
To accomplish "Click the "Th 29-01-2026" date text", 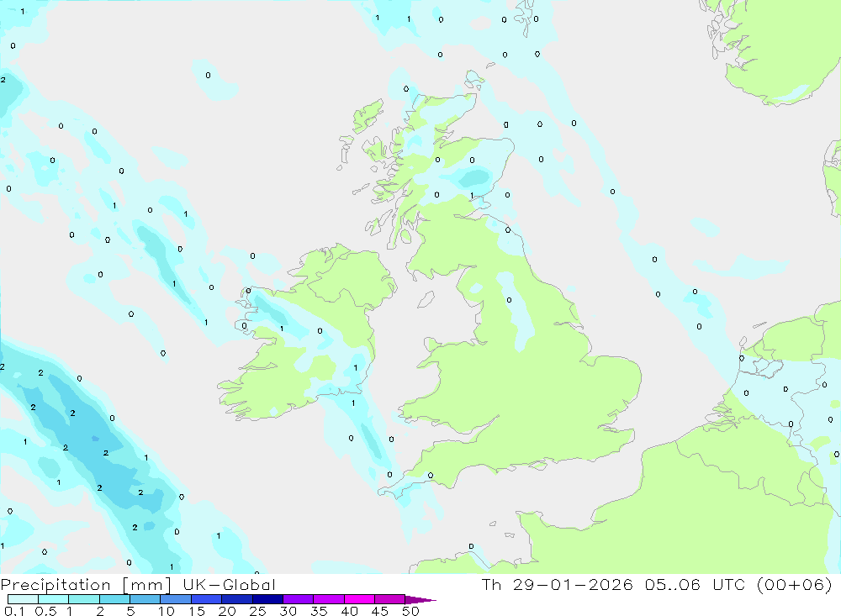I will click(558, 584).
